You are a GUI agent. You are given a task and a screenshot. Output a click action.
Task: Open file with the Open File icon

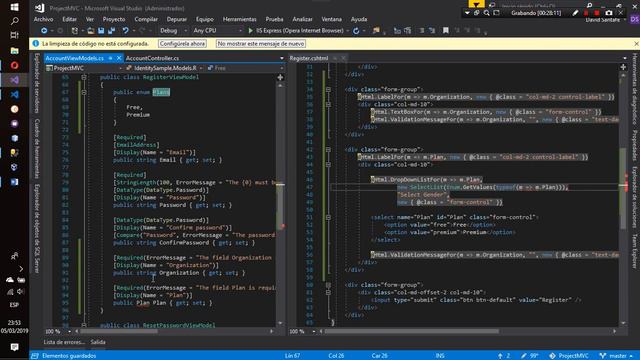91,31
